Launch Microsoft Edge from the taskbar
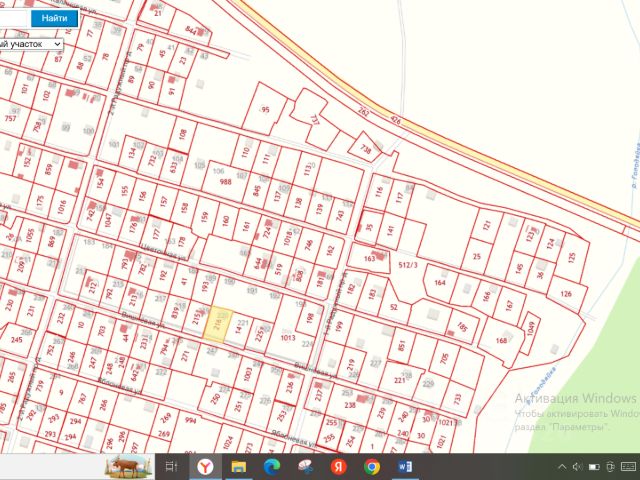Viewport: 640px width, 480px height. pyautogui.click(x=272, y=466)
